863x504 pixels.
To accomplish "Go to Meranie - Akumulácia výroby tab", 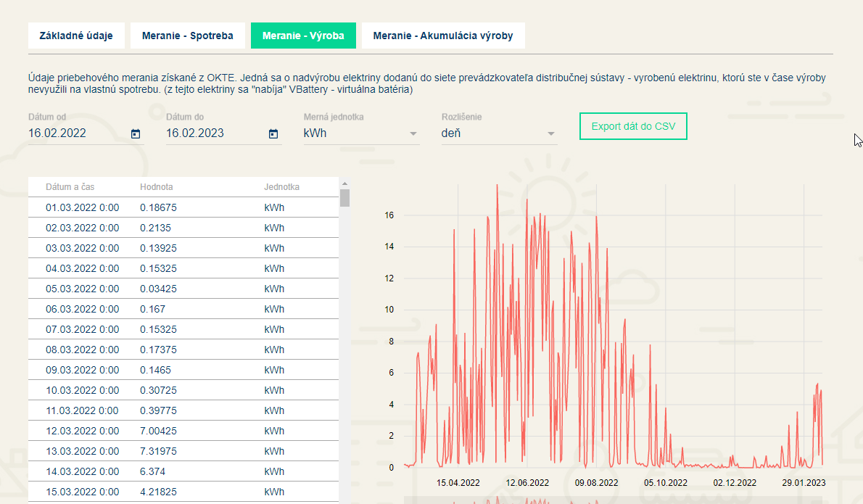I will pos(443,36).
